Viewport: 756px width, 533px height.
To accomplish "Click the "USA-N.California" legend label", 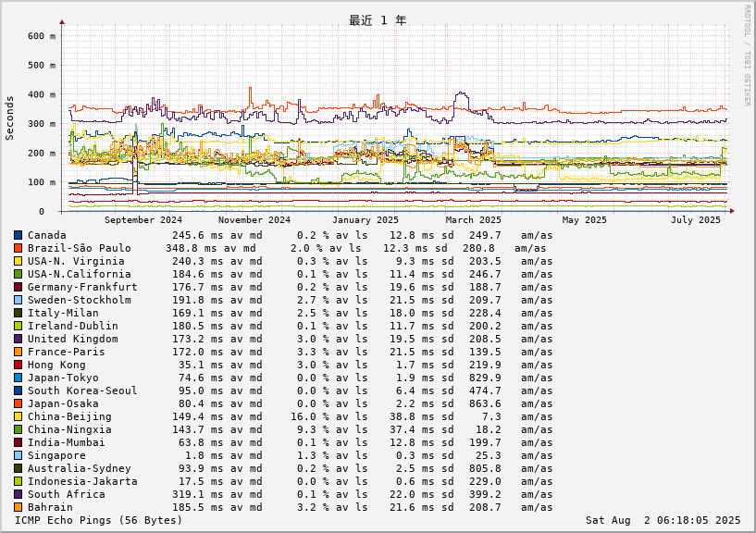I will tap(79, 275).
